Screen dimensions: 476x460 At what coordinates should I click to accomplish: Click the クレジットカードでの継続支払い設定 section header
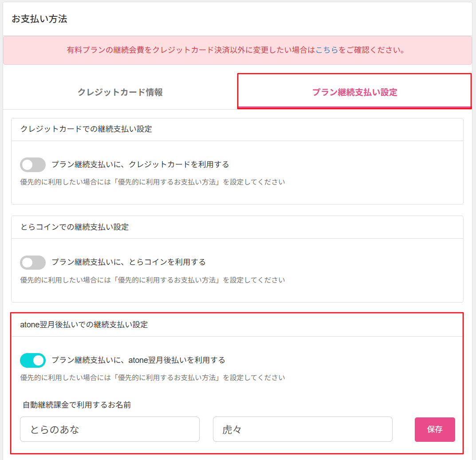(x=86, y=129)
